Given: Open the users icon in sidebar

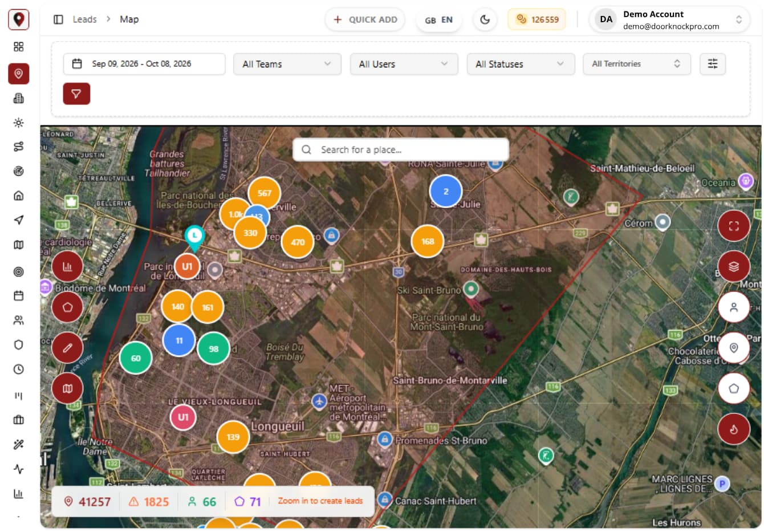Looking at the screenshot, I should pyautogui.click(x=19, y=320).
